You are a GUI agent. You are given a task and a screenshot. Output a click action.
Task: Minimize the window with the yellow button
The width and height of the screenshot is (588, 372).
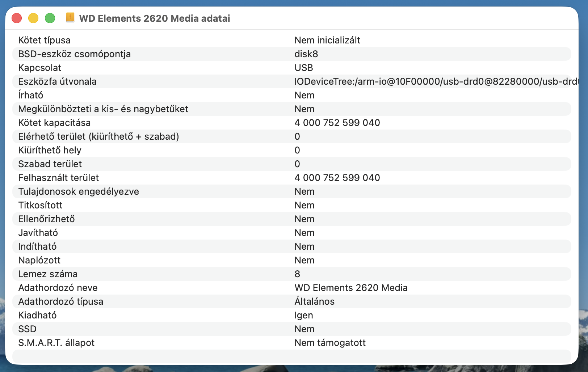[x=33, y=18]
